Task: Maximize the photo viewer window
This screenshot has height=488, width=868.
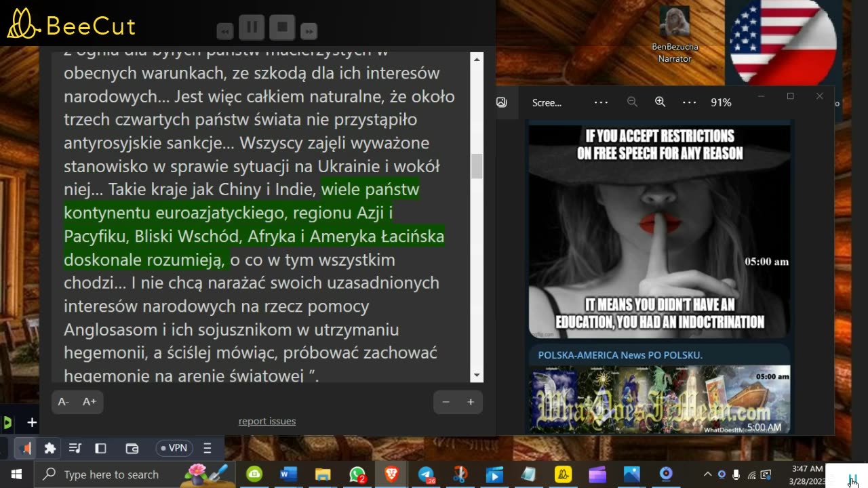Action: click(790, 96)
